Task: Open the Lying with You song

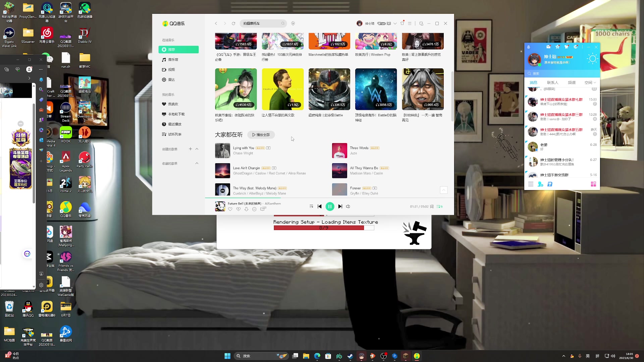Action: tap(244, 148)
